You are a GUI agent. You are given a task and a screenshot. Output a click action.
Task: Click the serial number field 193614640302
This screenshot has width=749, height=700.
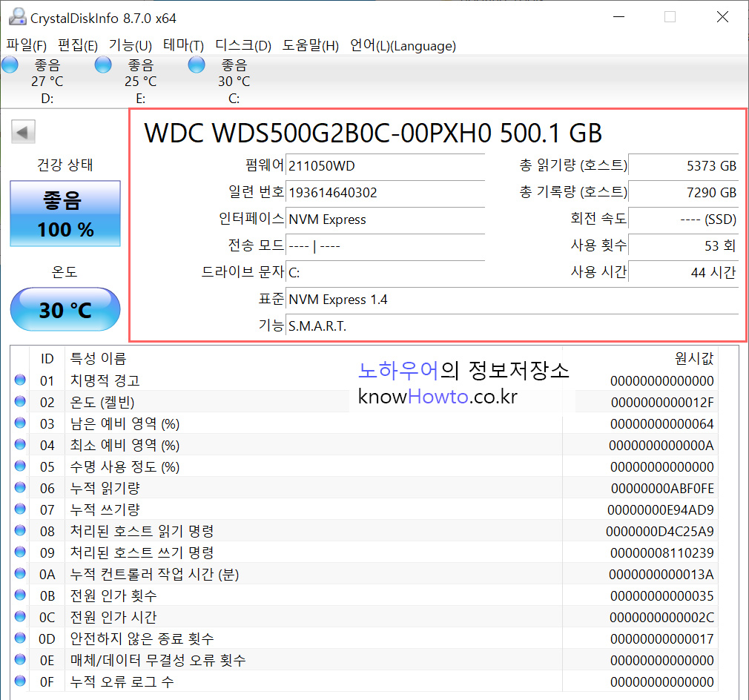[385, 193]
